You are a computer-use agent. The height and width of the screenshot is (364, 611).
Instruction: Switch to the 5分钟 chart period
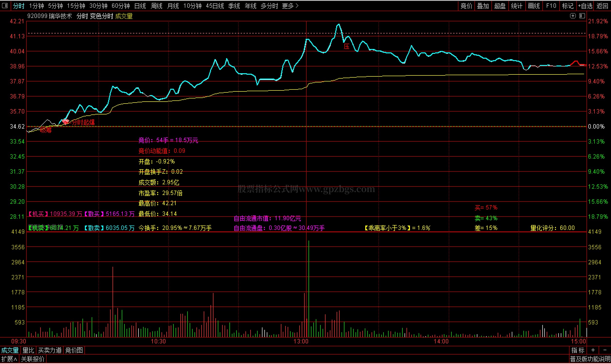[55, 6]
